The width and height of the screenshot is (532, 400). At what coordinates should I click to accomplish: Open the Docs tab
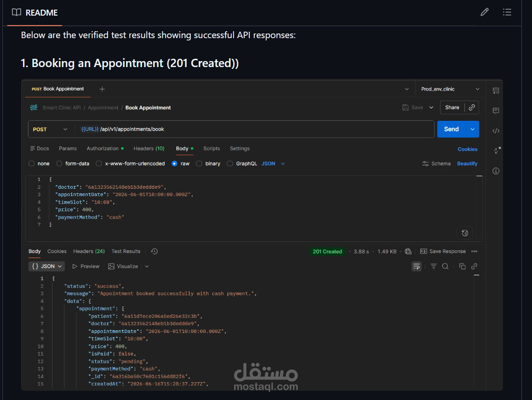point(40,148)
